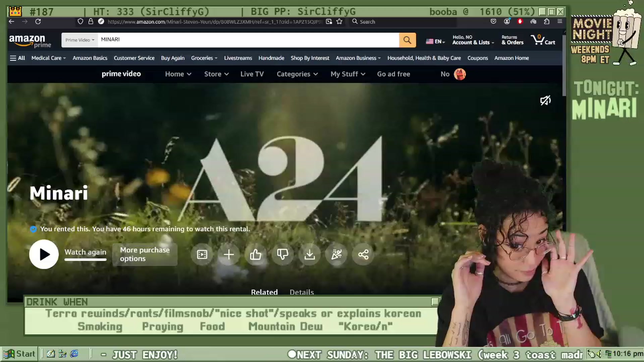Switch to the Details tab
Screen dimensions: 644x362
pos(302,292)
